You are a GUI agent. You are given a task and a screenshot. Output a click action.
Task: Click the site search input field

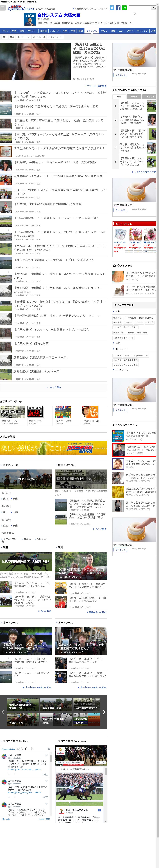(x=140, y=8)
